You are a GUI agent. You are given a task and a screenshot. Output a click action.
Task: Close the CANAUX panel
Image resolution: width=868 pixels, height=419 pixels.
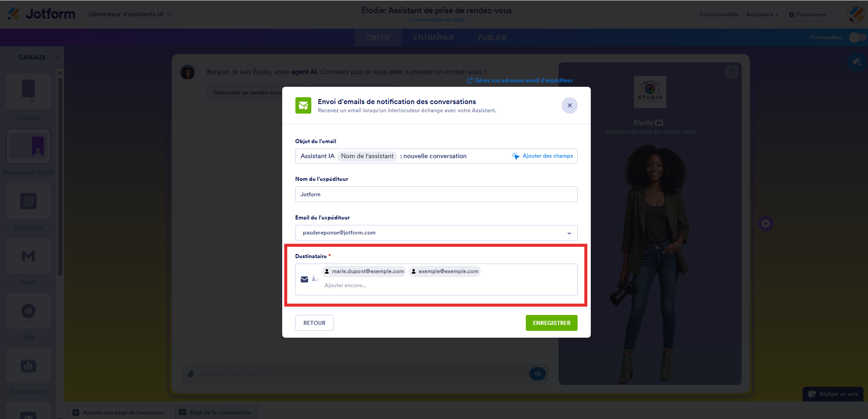(x=58, y=57)
